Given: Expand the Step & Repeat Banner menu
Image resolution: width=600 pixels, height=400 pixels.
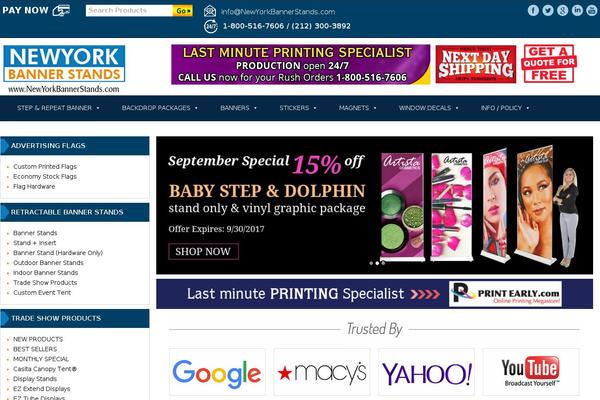Looking at the screenshot, I should [58, 108].
